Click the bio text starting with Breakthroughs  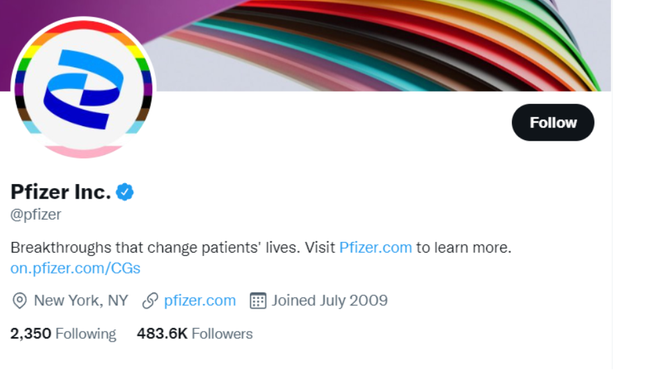pyautogui.click(x=261, y=247)
